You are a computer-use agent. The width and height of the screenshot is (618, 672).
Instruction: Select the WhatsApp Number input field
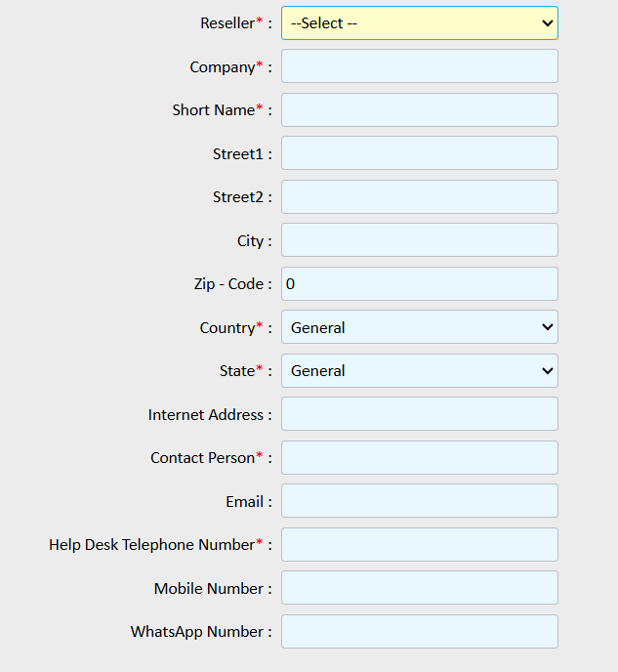(419, 632)
